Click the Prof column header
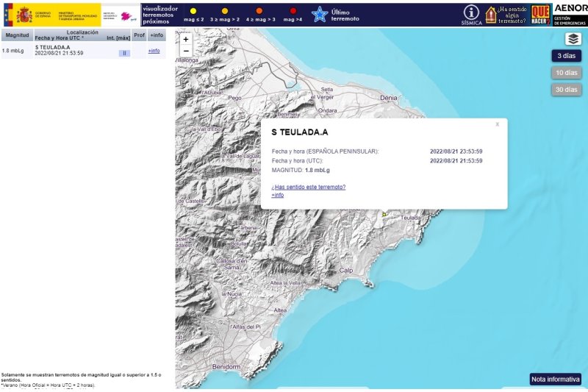 (139, 35)
